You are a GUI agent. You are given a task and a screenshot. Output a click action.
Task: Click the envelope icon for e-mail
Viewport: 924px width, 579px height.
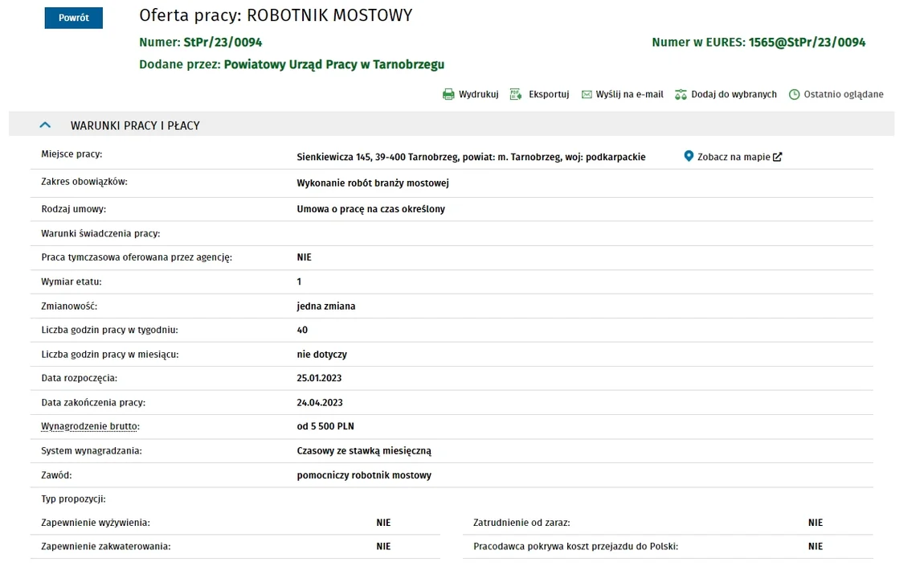tap(587, 94)
